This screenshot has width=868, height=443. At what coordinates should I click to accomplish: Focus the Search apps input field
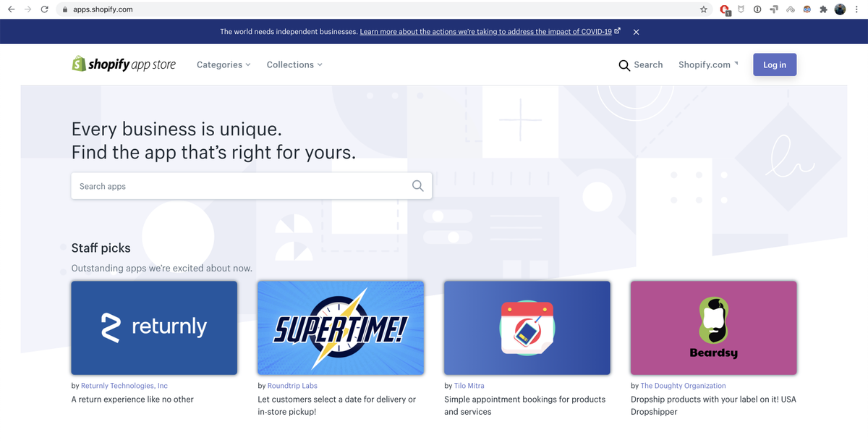coord(251,186)
